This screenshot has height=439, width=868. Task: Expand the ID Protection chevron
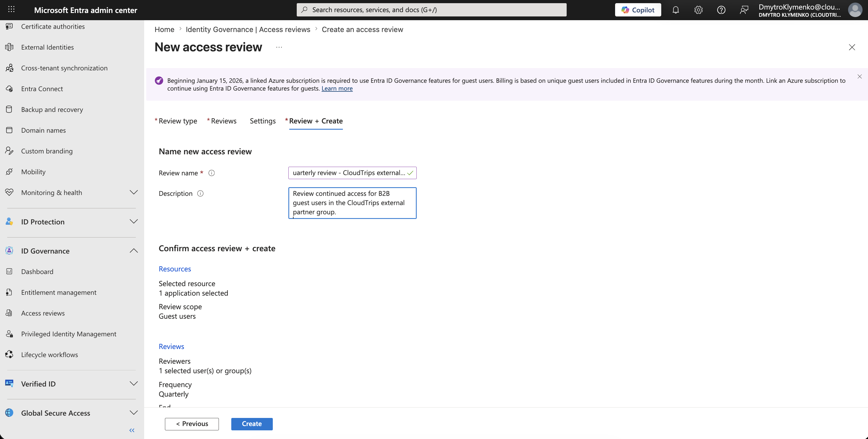134,221
